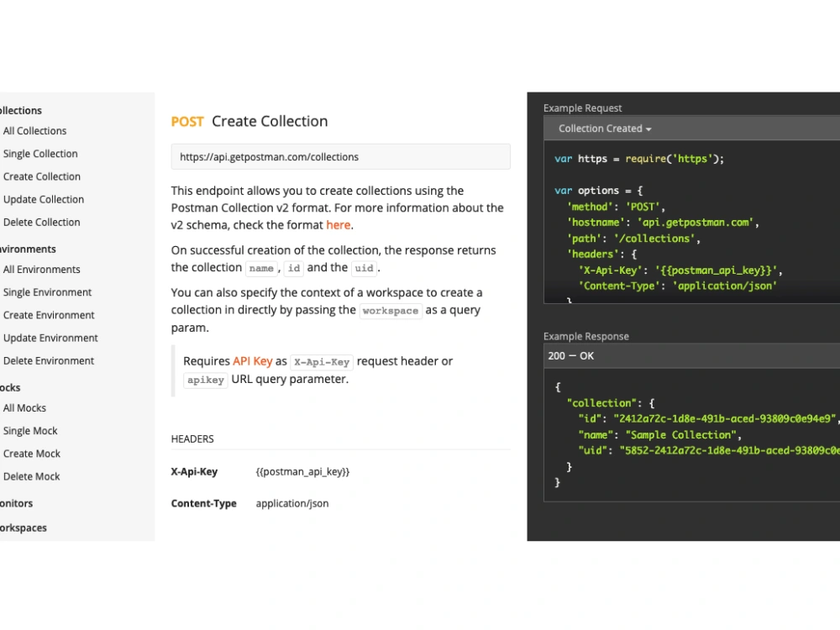The width and height of the screenshot is (840, 630).
Task: Open All Mocks in the sidebar
Action: (24, 408)
